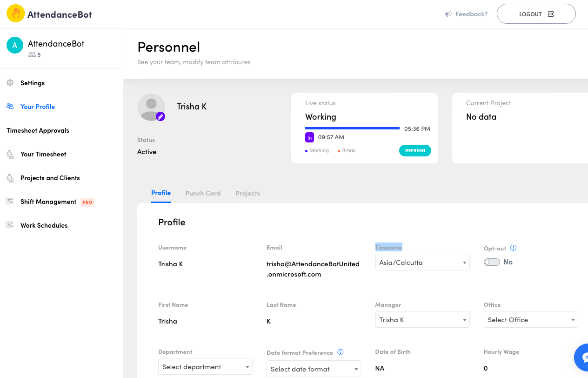Screen dimensions: 588x378
Task: Click the email trisha@AttendanceBotUnited text
Action: click(313, 269)
